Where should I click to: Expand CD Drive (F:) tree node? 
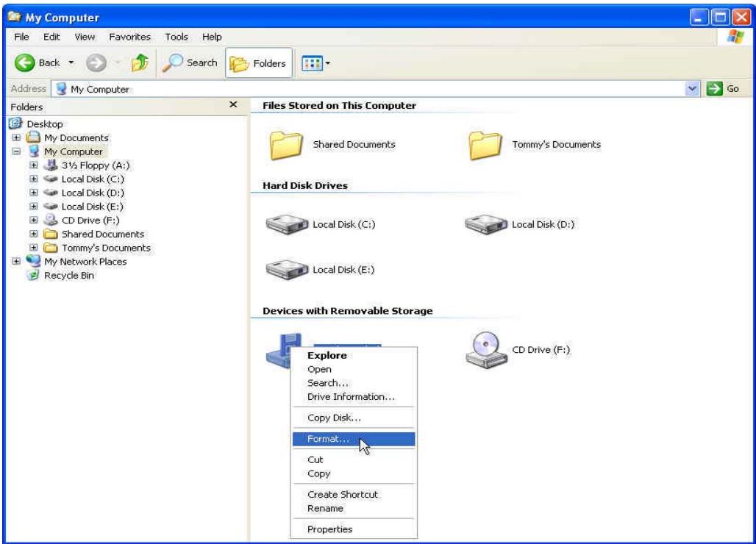pos(33,220)
